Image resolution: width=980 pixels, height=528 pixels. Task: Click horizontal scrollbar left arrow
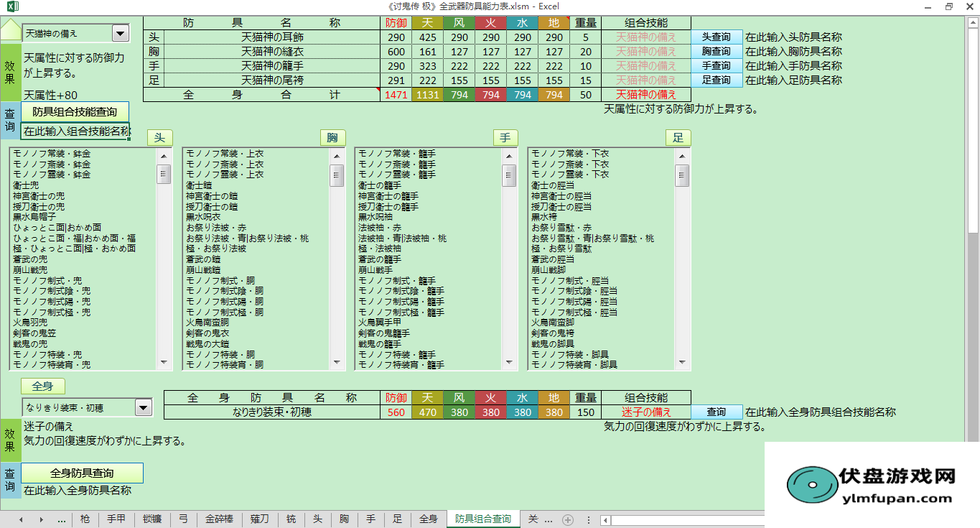point(606,520)
